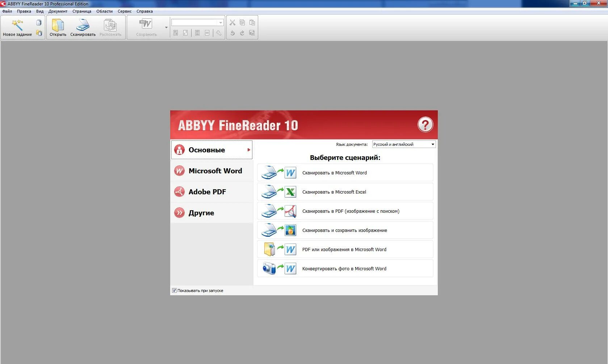This screenshot has height=364, width=608.
Task: Click the formatted text layout icon
Action: (x=197, y=33)
